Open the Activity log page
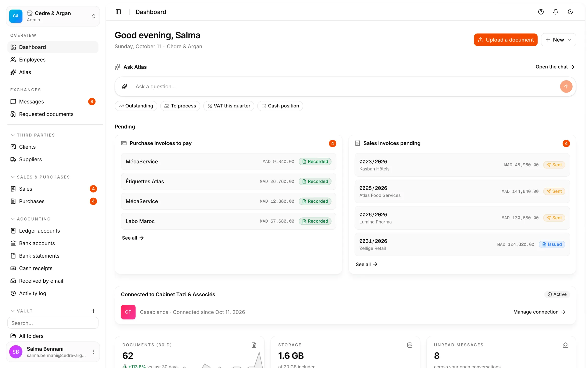588x368 pixels. point(53,293)
